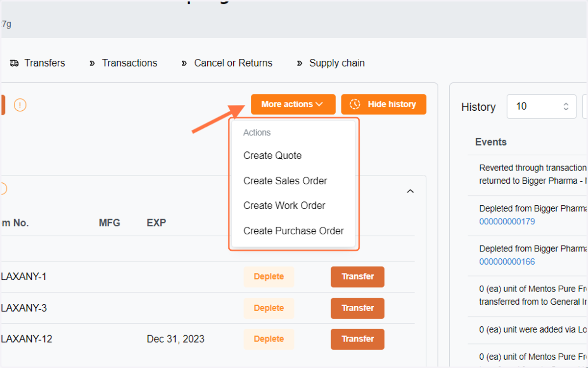Deplete the LAXANY-12 item
The image size is (588, 368).
[269, 339]
